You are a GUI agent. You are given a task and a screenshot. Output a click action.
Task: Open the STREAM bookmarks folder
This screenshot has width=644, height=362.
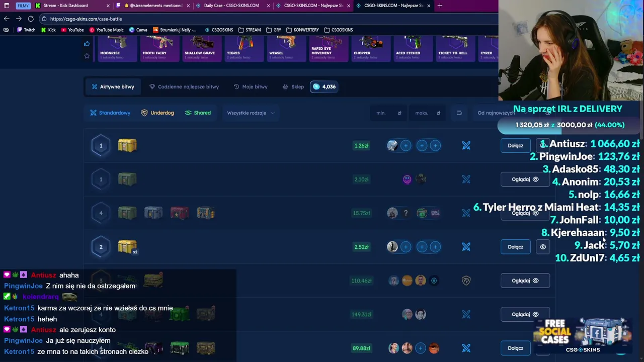point(250,30)
